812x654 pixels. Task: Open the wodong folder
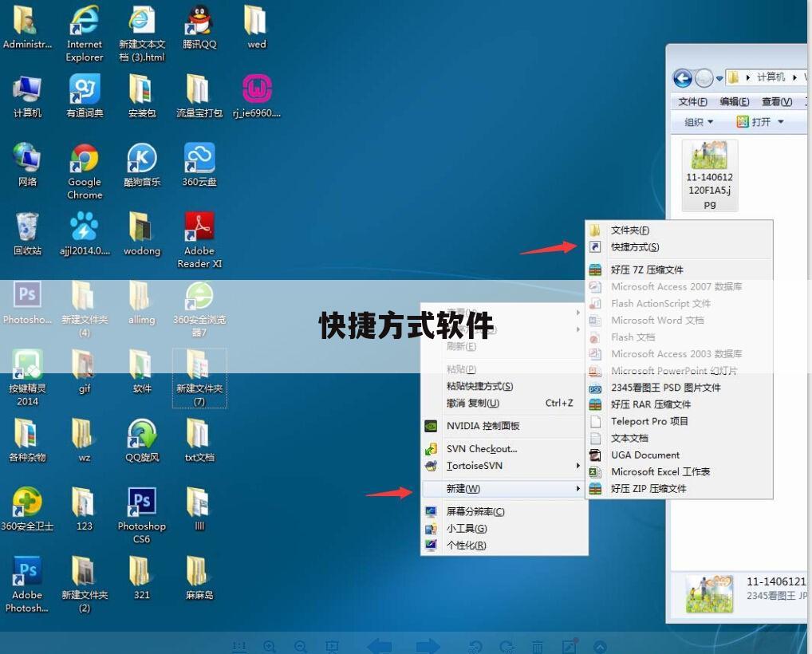141,234
